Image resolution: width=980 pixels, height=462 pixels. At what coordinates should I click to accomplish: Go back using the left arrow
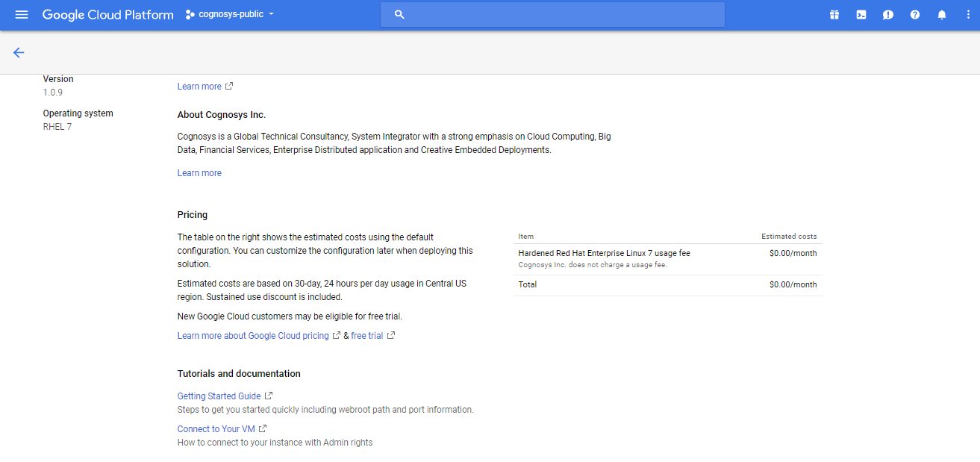19,52
